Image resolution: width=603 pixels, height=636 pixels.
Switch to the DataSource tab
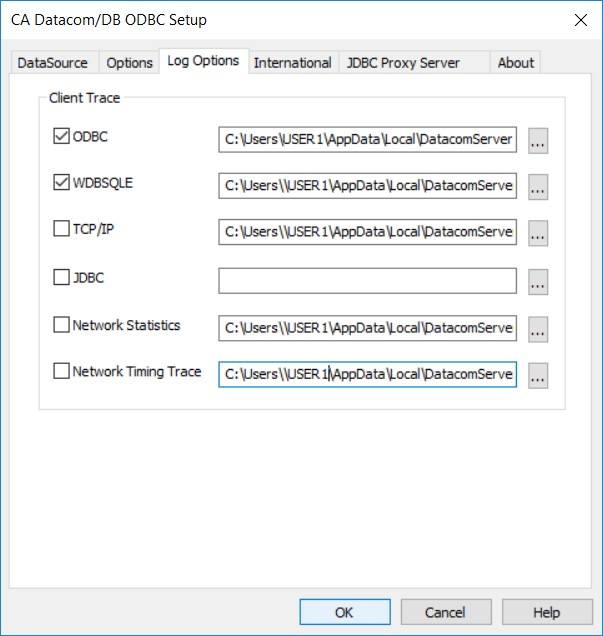point(53,63)
